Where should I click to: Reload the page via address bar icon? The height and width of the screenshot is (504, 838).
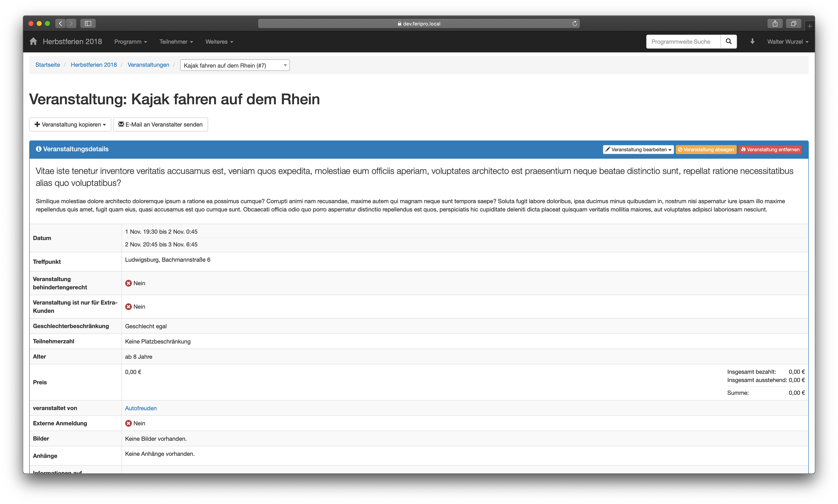tap(575, 23)
